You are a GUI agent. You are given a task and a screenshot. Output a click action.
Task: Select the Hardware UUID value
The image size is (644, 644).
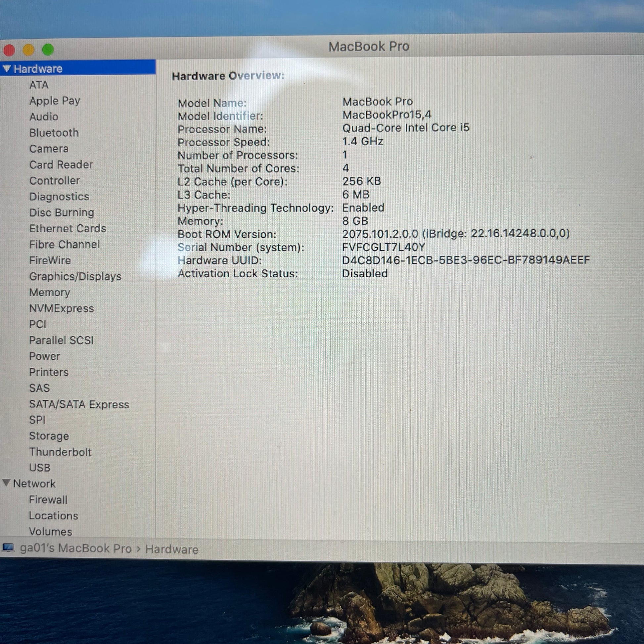tap(466, 260)
